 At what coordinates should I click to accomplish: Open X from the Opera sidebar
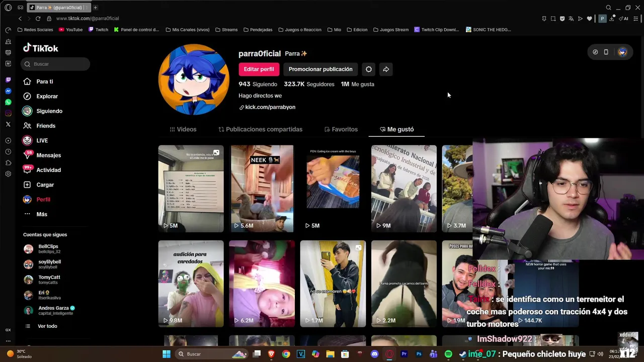[8, 124]
